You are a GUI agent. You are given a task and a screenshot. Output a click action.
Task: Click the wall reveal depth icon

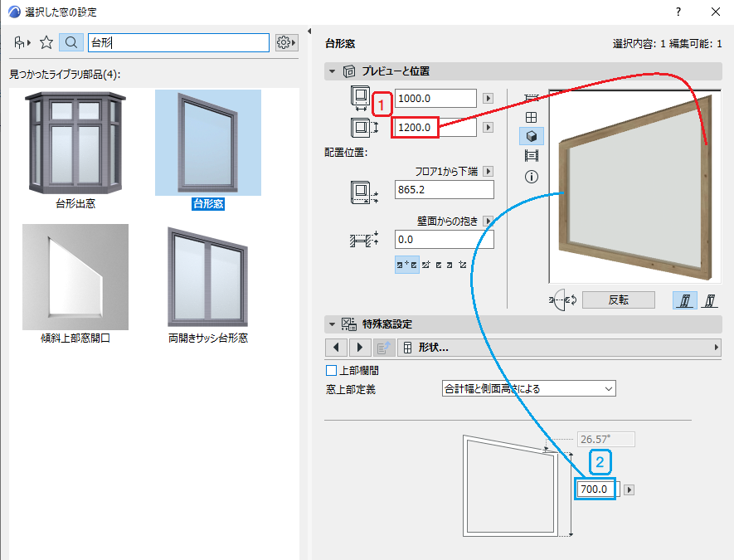pos(364,240)
